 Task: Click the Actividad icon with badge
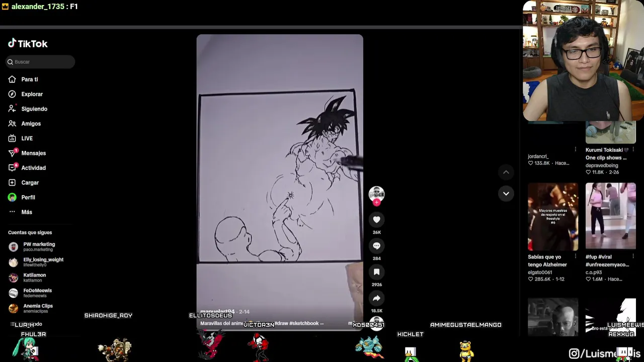12,168
